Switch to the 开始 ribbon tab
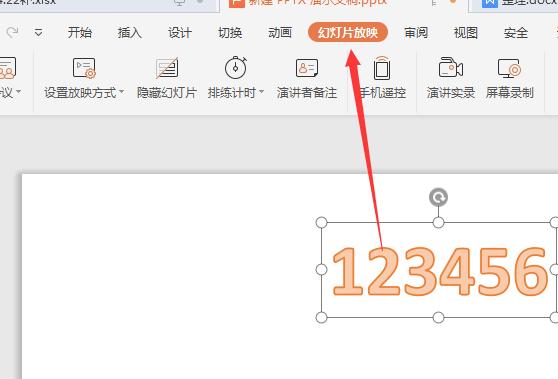This screenshot has height=379, width=558. point(80,33)
